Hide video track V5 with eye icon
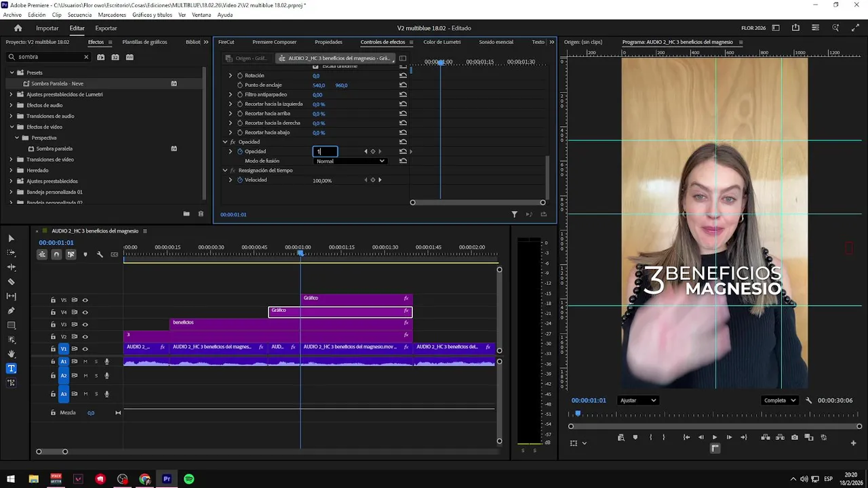This screenshot has width=868, height=488. 85,300
